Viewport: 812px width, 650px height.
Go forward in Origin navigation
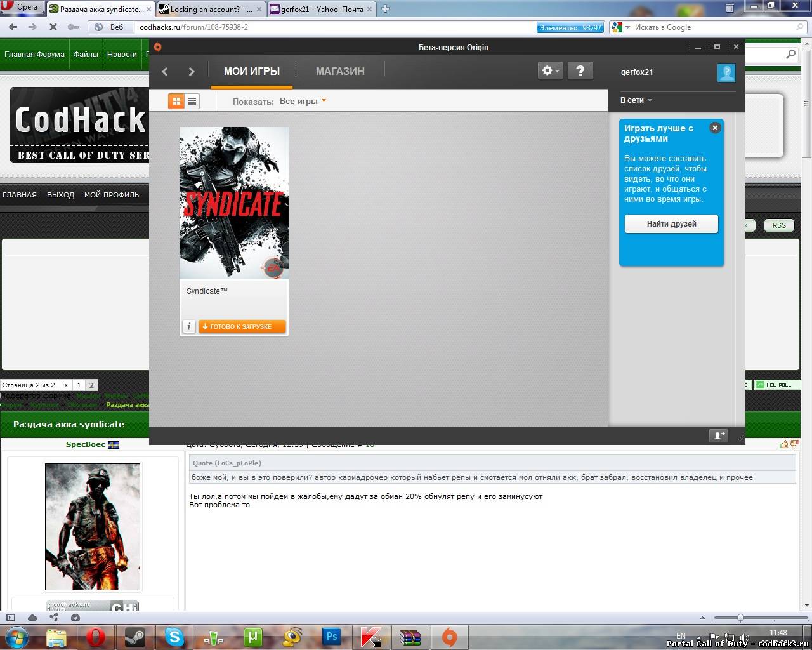click(x=191, y=72)
